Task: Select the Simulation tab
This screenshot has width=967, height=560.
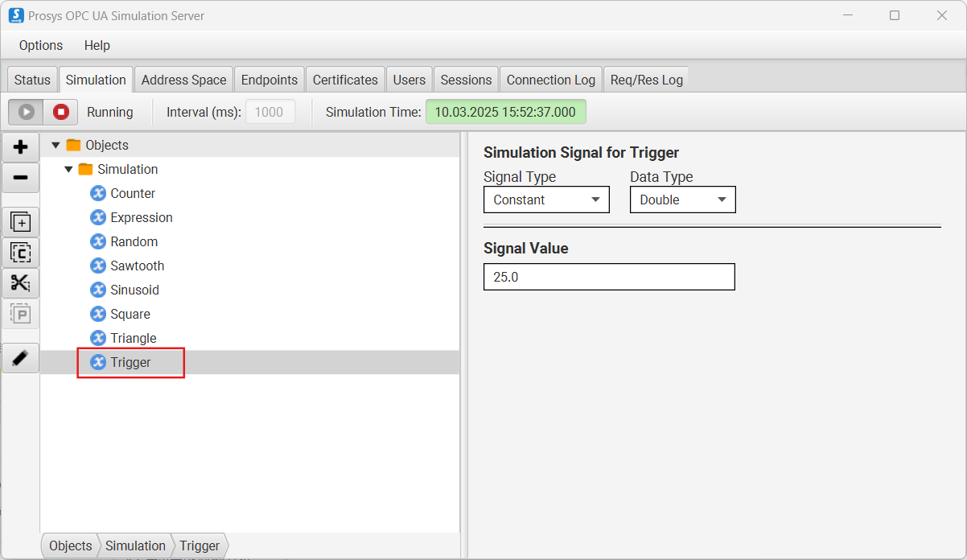Action: pyautogui.click(x=96, y=80)
